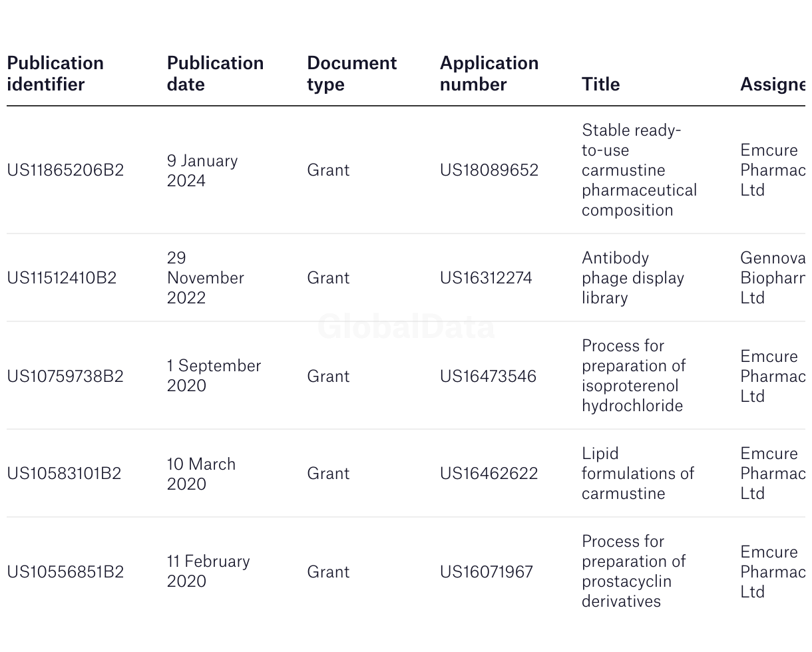Click publication identifier US11512410B2
812x652 pixels.
click(x=62, y=278)
